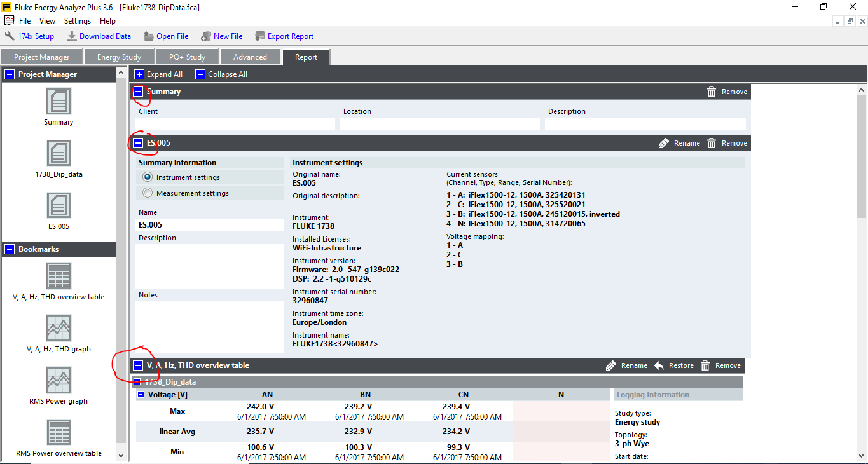
Task: Open the View menu
Action: [47, 21]
